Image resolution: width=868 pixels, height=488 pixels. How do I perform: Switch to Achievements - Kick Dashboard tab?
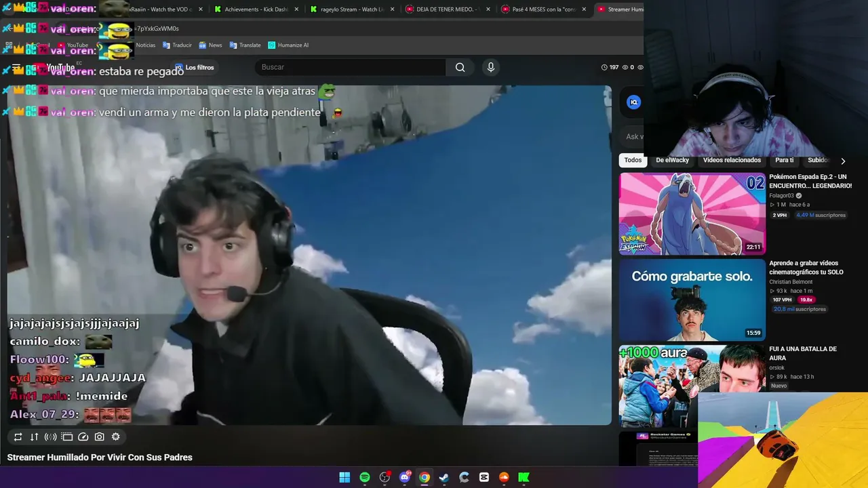(x=256, y=9)
